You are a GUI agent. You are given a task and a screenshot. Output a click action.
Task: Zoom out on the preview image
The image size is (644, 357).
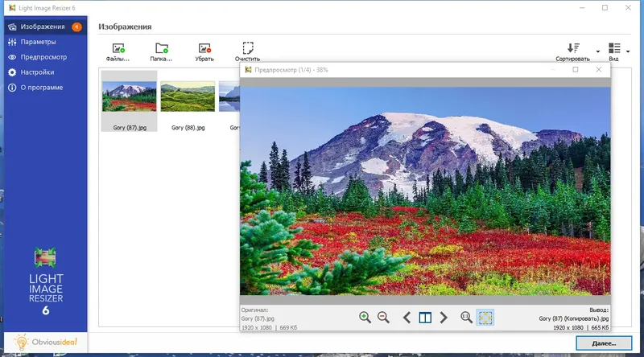pos(384,317)
